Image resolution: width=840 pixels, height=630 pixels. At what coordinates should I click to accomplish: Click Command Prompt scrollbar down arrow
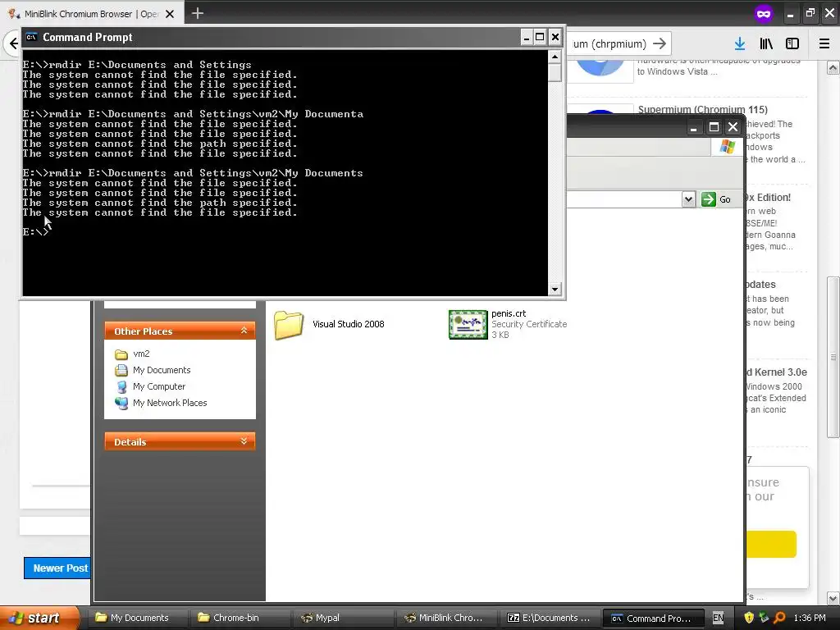[x=555, y=290]
